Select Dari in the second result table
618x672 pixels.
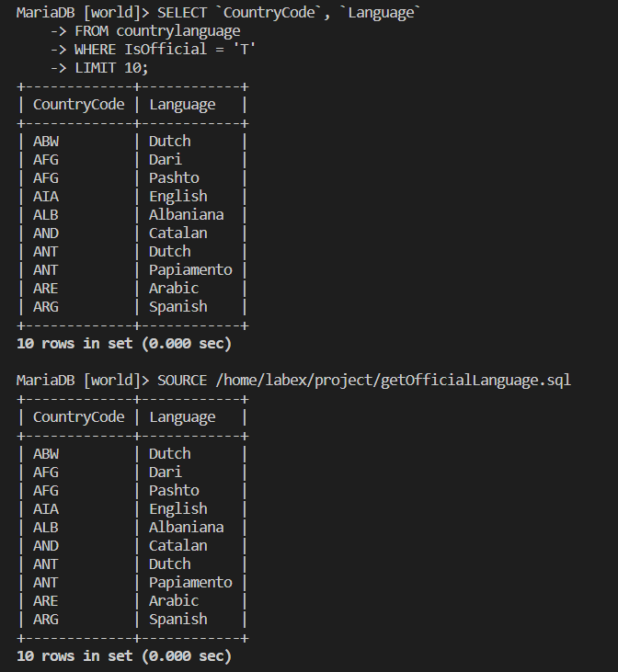click(166, 473)
